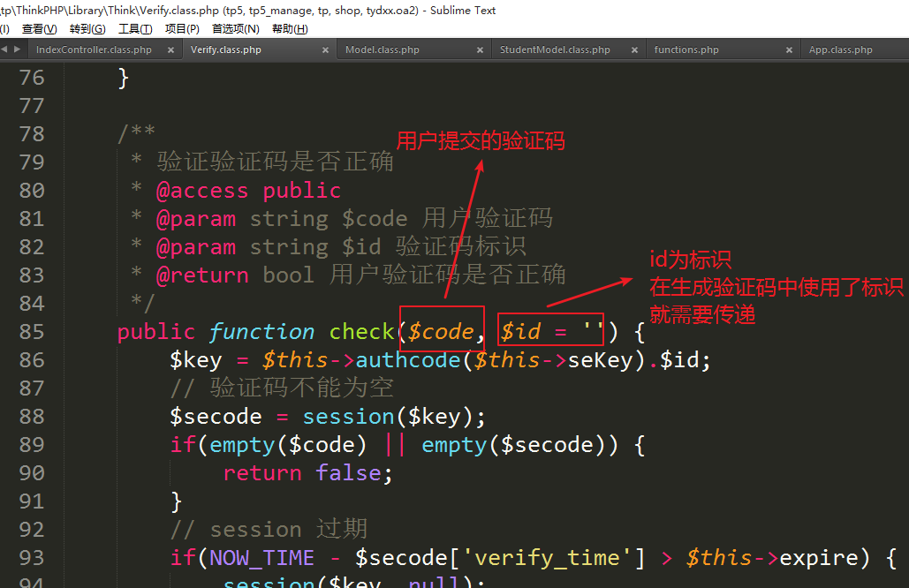This screenshot has width=909, height=588.
Task: Click the right tab scroll arrow
Action: tap(17, 49)
